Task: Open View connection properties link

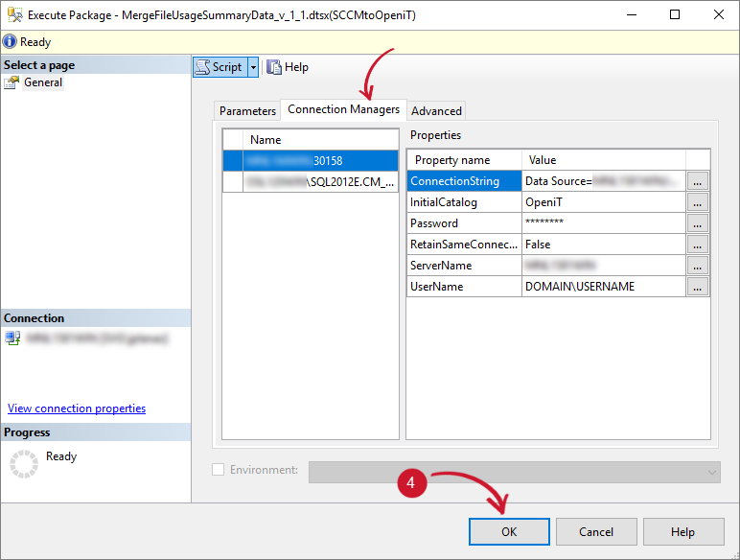Action: [77, 408]
